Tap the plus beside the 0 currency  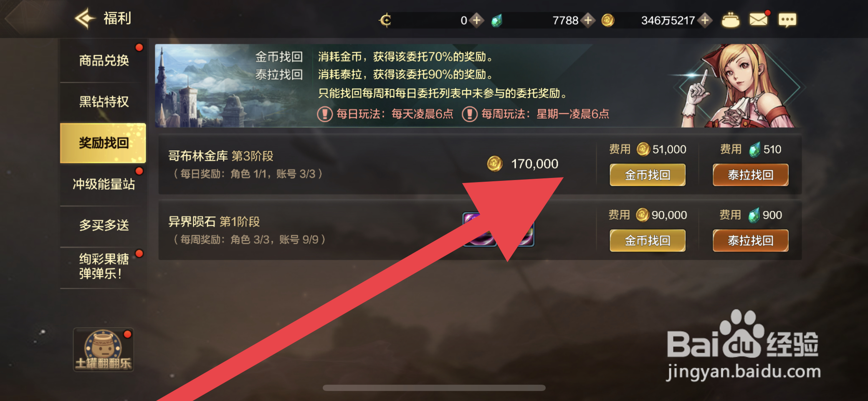click(x=476, y=20)
